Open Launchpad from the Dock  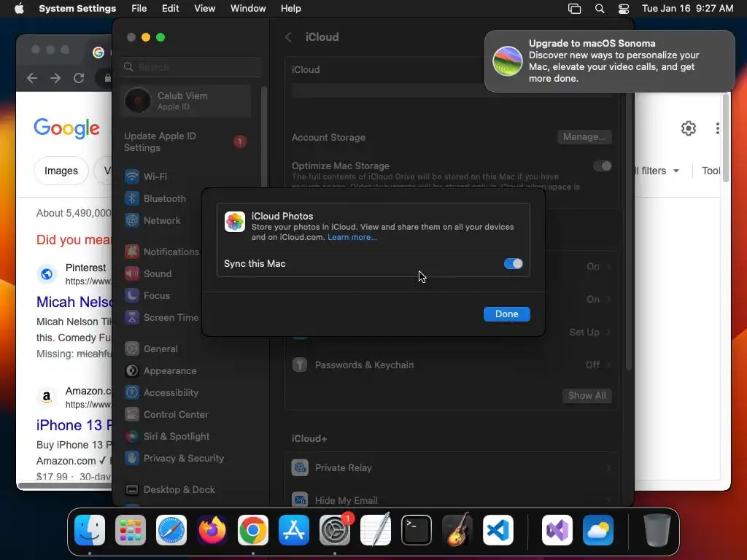tap(131, 530)
